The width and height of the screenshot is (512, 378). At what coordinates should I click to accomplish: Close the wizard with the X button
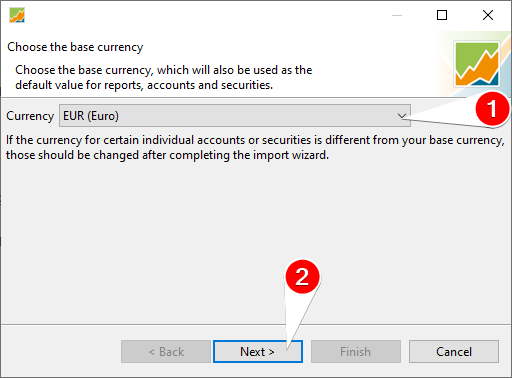click(488, 15)
